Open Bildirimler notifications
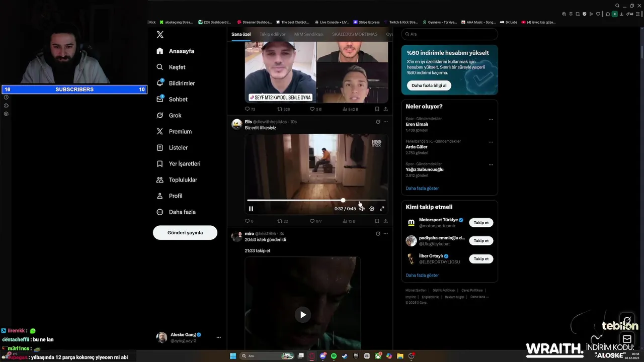This screenshot has width=644, height=362. (x=176, y=83)
